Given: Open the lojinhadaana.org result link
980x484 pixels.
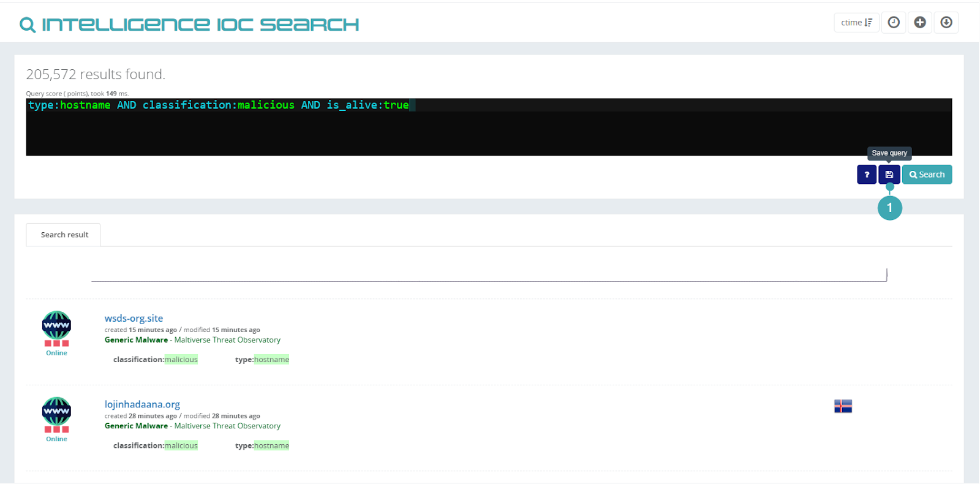Looking at the screenshot, I should point(142,404).
